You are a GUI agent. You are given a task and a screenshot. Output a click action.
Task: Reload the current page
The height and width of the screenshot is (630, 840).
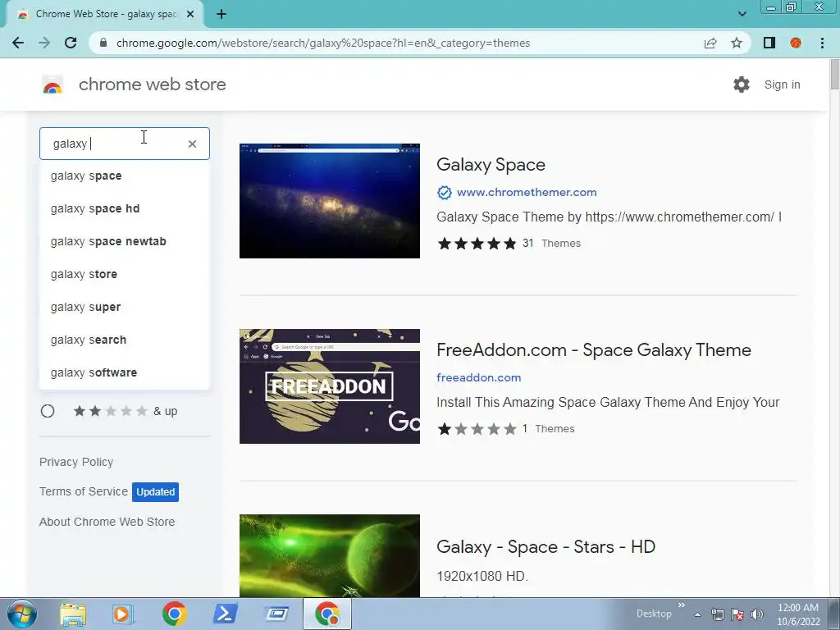(x=71, y=43)
